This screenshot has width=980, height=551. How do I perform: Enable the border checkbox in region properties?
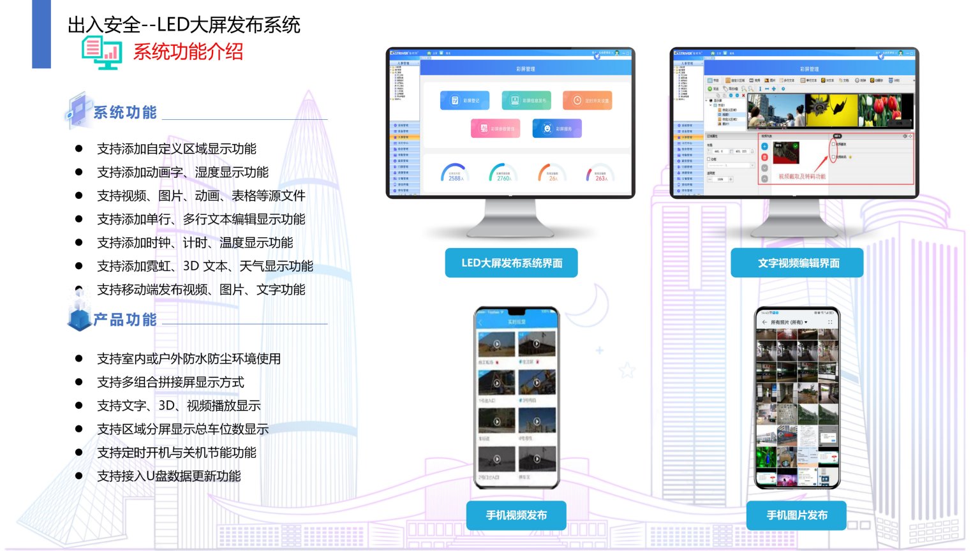tap(709, 159)
